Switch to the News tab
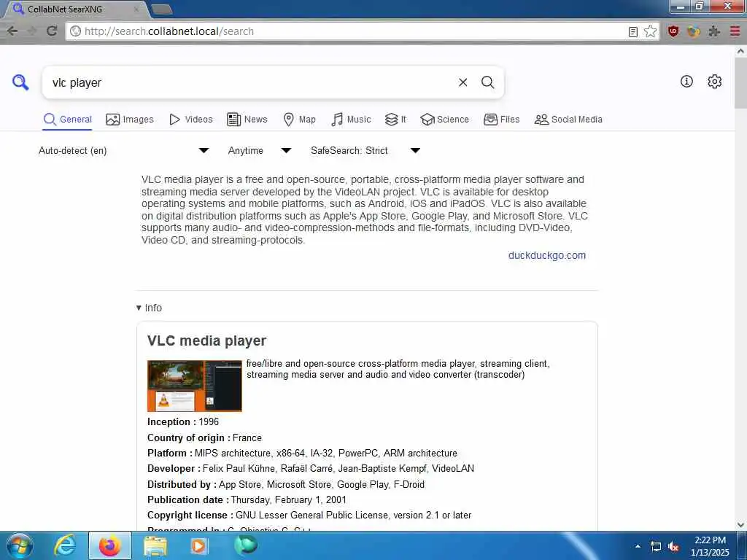This screenshot has height=560, width=747. coord(247,119)
